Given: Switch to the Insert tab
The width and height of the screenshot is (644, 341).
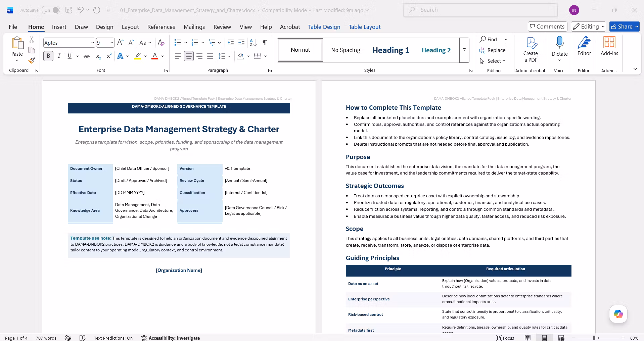Looking at the screenshot, I should tap(59, 27).
